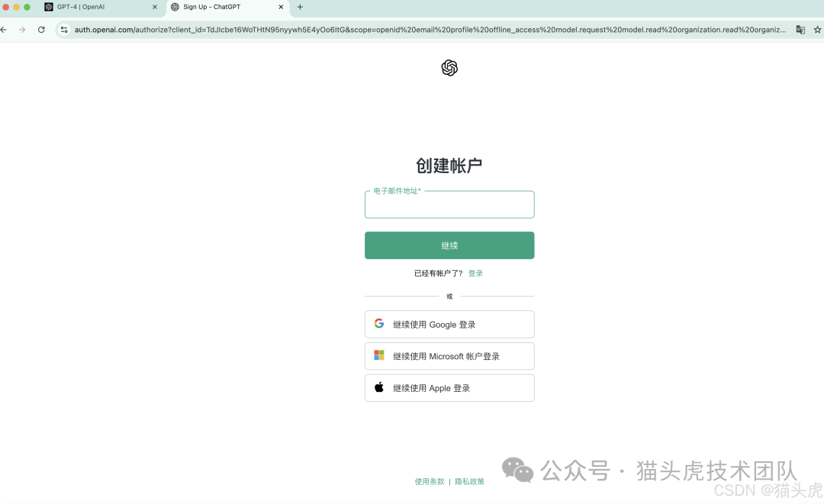Click the auth.openai.com URL address bar
The image size is (824, 504).
pos(430,30)
